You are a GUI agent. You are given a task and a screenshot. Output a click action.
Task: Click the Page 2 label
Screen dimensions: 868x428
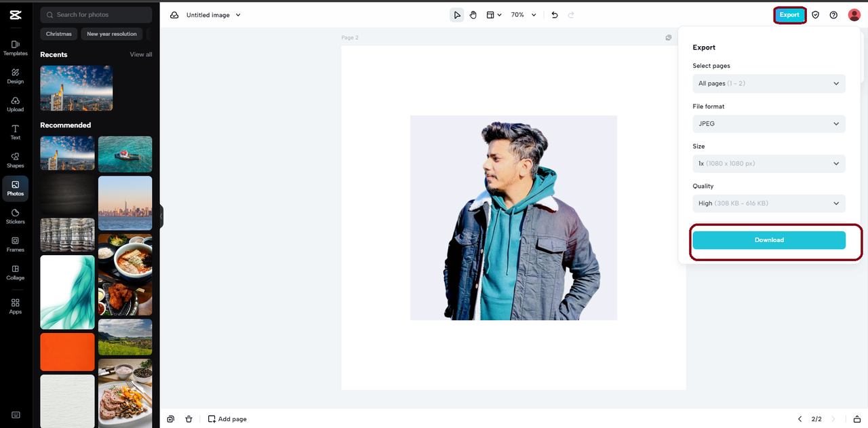[x=350, y=38]
